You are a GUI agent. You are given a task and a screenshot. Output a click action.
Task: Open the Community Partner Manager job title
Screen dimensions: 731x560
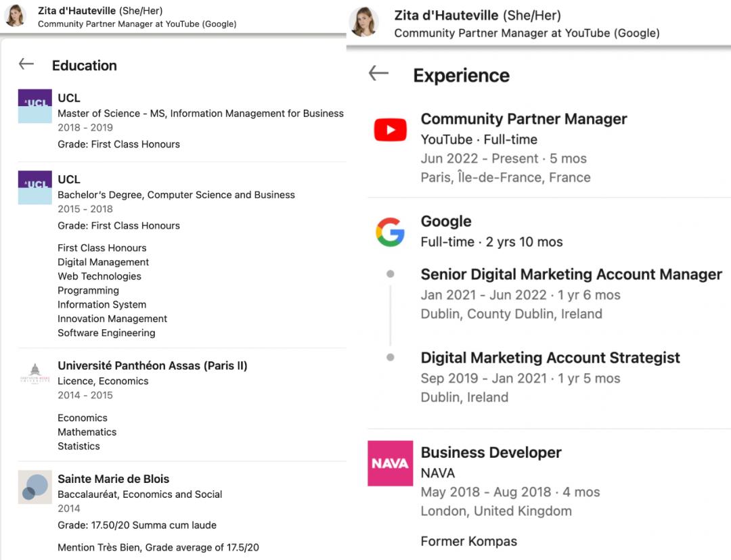tap(523, 119)
